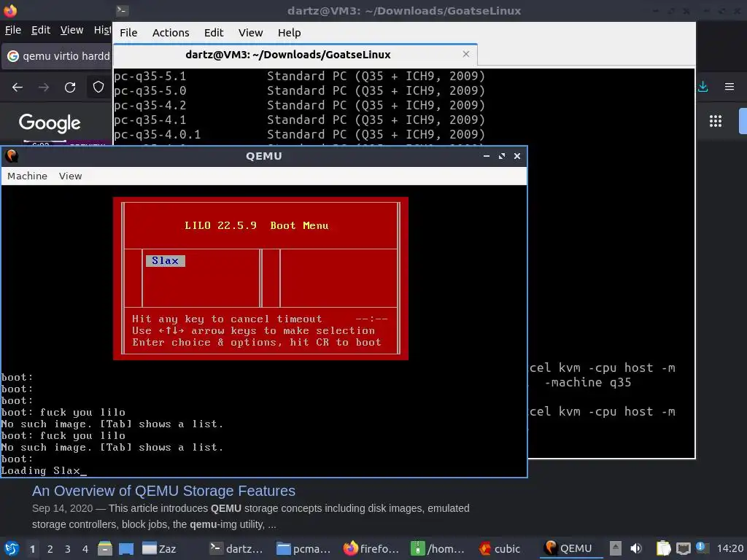Screen dimensions: 747x560
Task: Open Firefox File menu
Action: click(x=13, y=30)
